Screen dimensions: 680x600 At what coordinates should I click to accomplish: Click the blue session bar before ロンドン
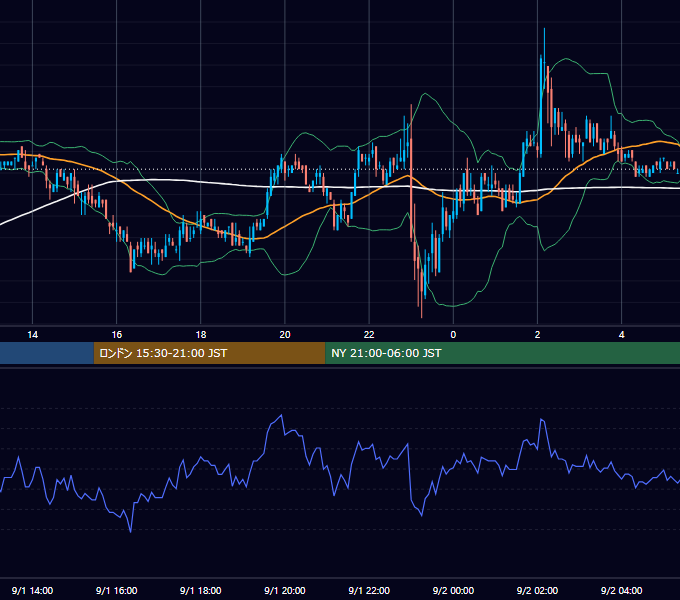pyautogui.click(x=47, y=353)
